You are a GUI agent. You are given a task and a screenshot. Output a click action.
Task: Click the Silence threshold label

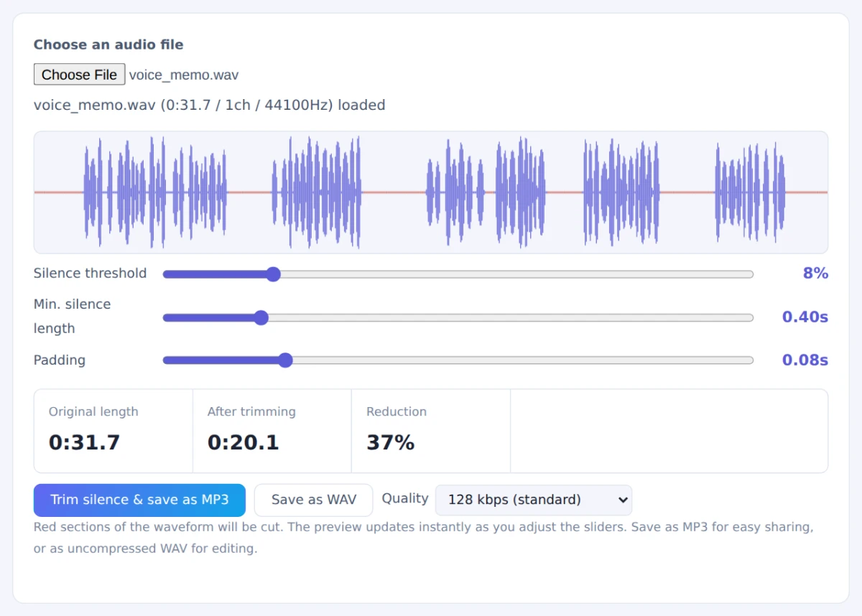point(90,273)
